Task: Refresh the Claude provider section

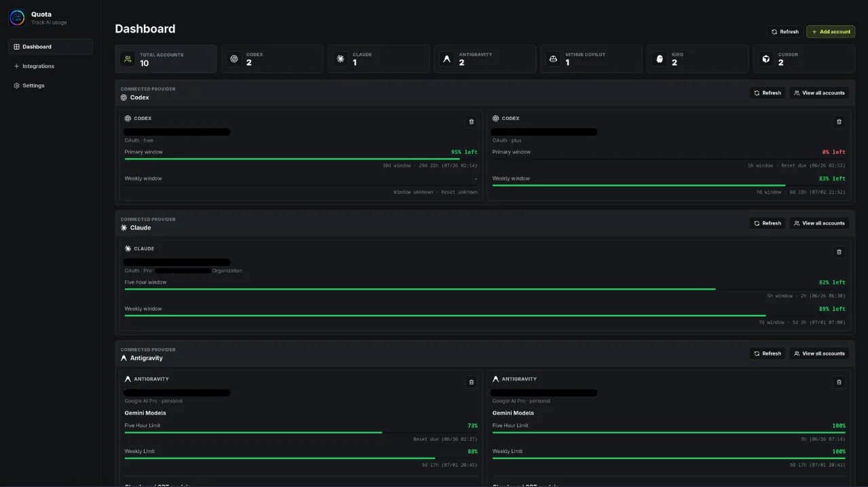Action: click(768, 223)
